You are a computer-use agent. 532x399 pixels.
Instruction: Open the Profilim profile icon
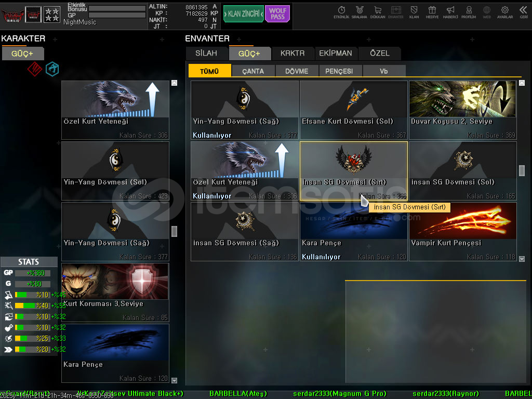[x=469, y=12]
